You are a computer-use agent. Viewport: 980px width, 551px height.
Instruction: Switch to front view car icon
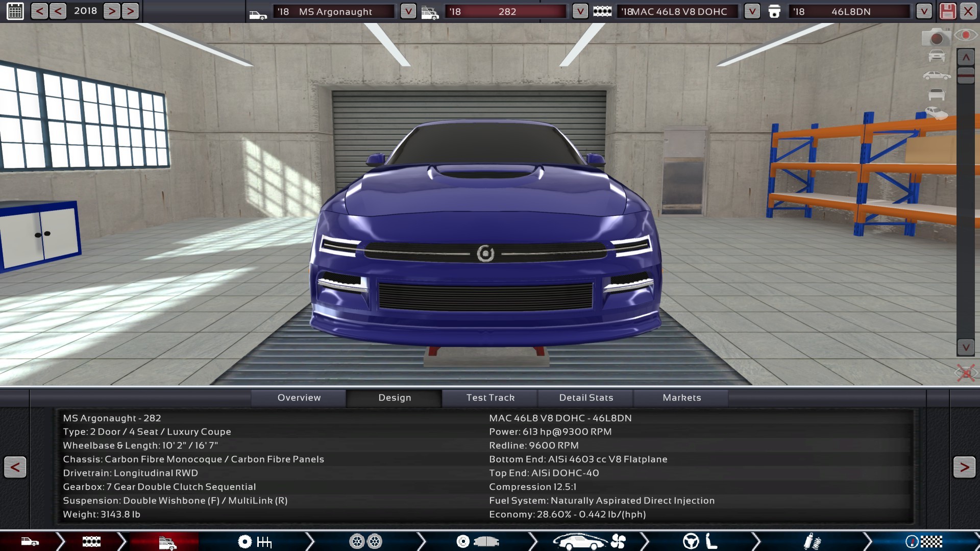pos(937,56)
